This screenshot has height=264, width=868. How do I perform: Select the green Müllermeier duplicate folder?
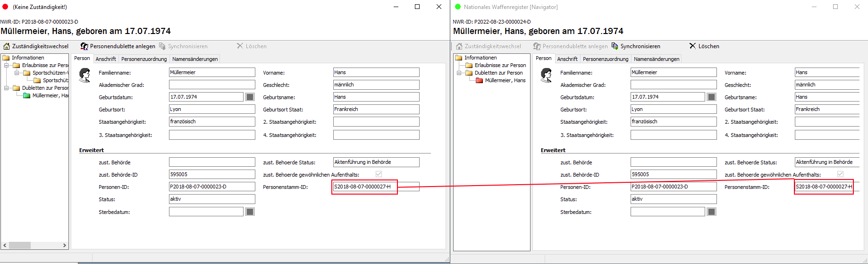point(27,95)
